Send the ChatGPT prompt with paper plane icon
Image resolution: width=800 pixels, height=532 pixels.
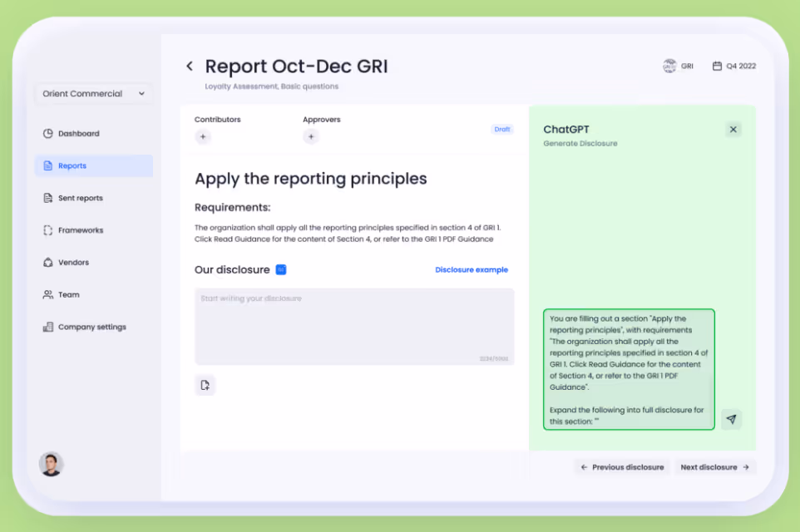pos(732,419)
